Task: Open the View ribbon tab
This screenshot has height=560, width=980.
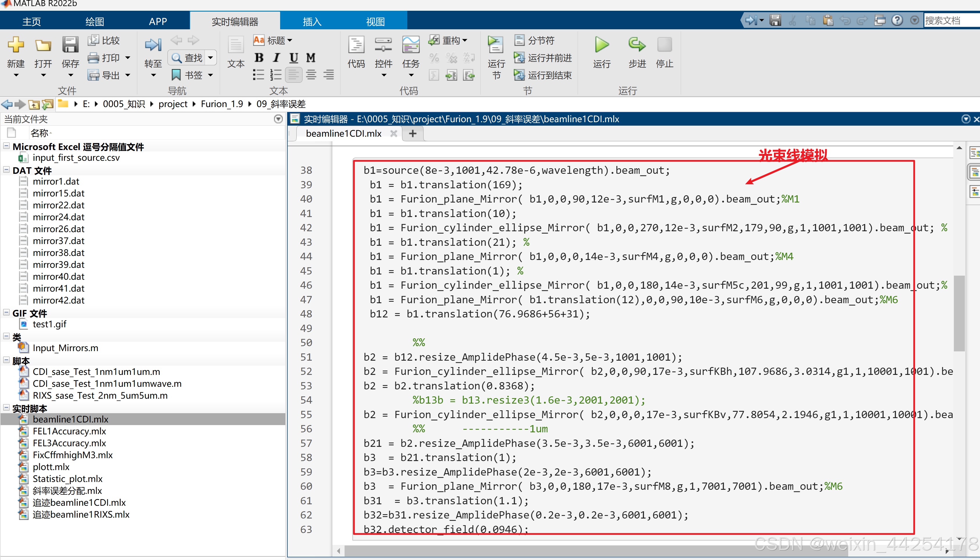Action: click(375, 21)
